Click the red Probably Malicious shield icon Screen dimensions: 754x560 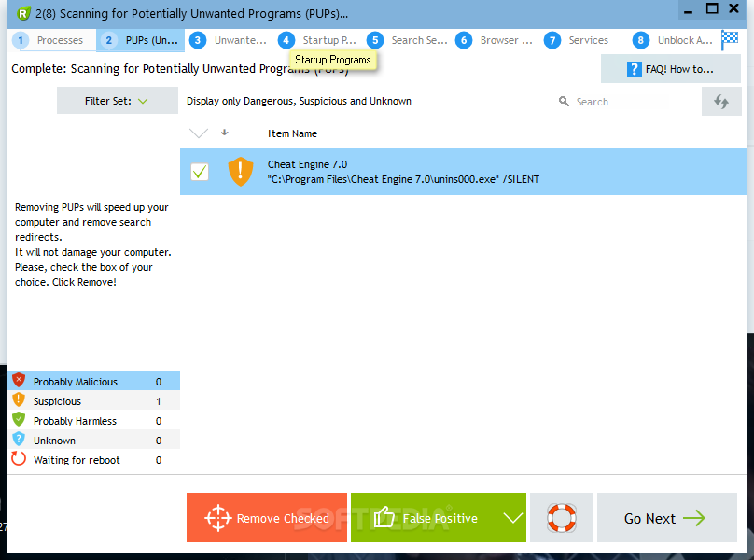click(19, 380)
